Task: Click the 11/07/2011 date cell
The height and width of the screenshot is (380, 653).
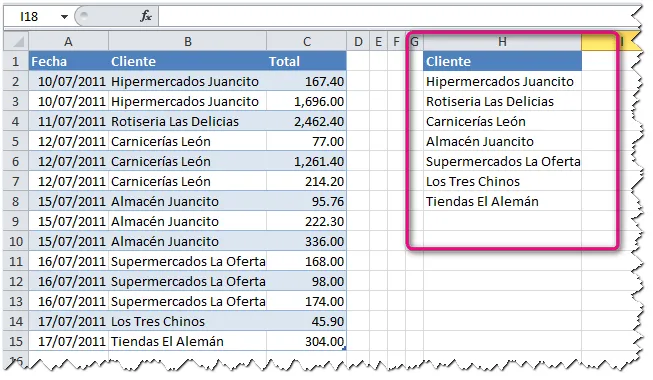Action: (68, 121)
